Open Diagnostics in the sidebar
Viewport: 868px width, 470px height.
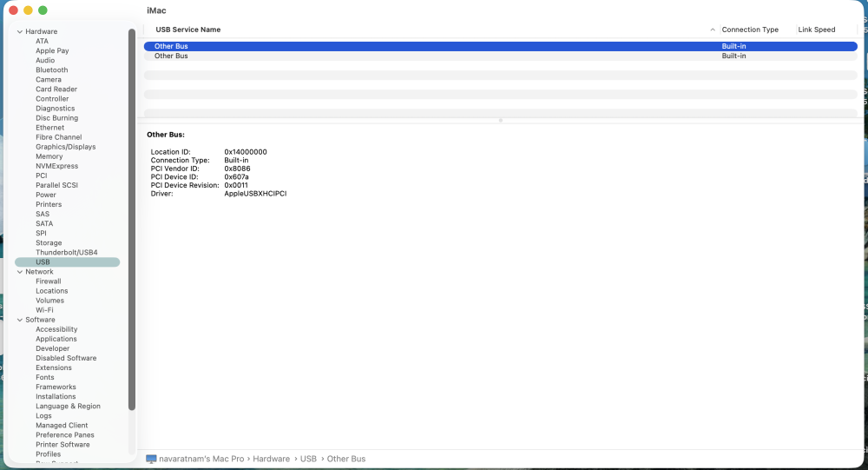56,108
